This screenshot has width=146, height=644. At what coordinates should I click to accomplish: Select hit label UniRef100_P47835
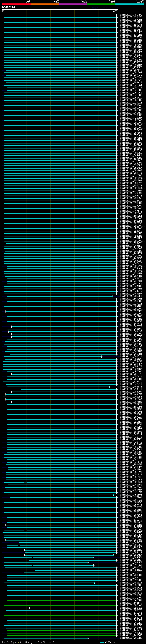[131, 211]
